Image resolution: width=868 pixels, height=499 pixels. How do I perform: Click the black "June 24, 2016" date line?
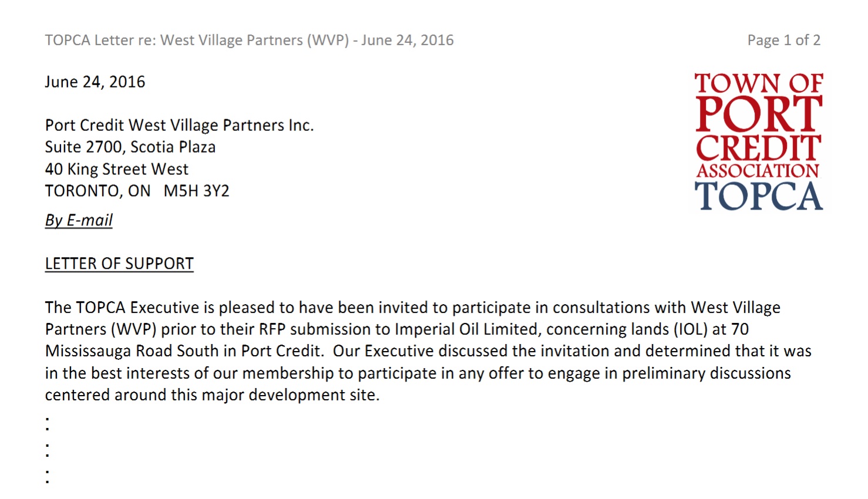tap(95, 82)
